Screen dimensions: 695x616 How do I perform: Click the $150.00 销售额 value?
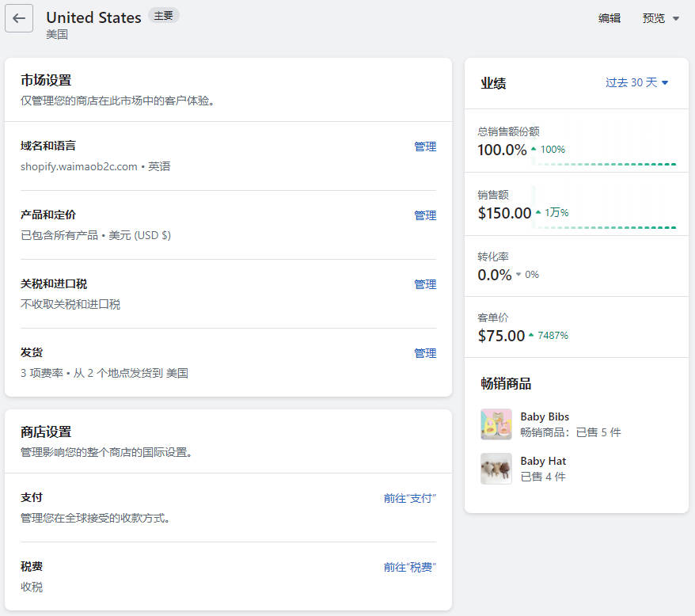click(x=504, y=213)
